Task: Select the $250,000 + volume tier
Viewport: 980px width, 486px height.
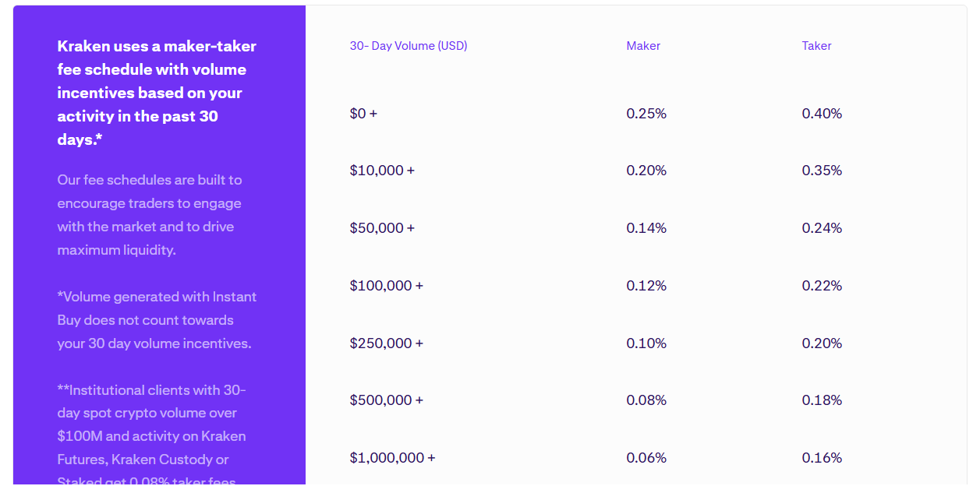Action: pyautogui.click(x=386, y=343)
